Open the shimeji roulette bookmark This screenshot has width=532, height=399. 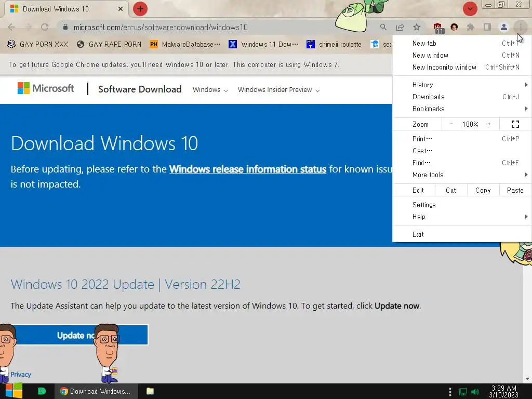[334, 44]
